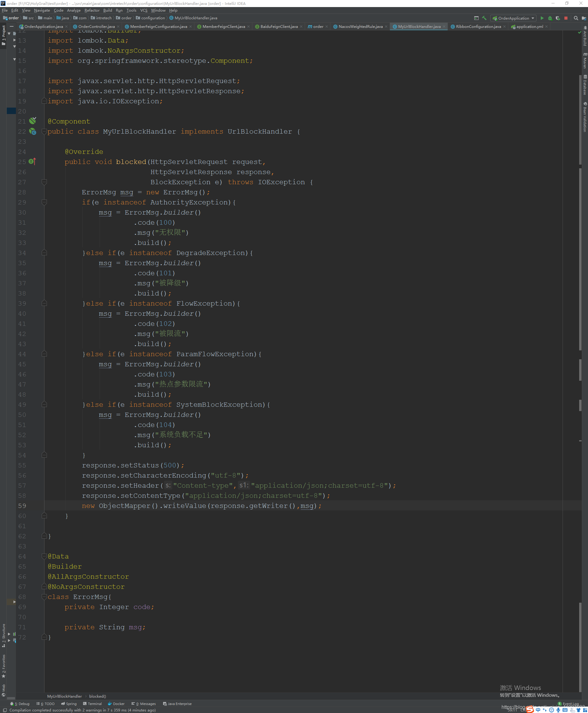
Task: Click the Spring gutter icon at line 22
Action: pos(32,132)
